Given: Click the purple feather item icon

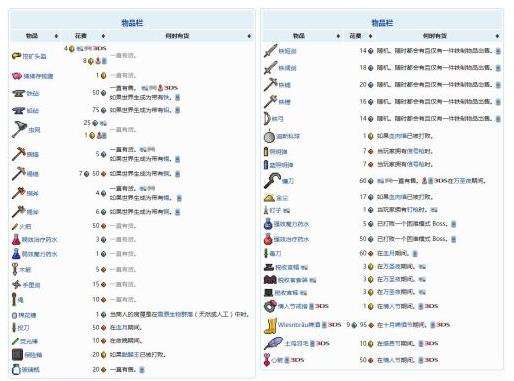Looking at the screenshot, I should (x=273, y=343).
